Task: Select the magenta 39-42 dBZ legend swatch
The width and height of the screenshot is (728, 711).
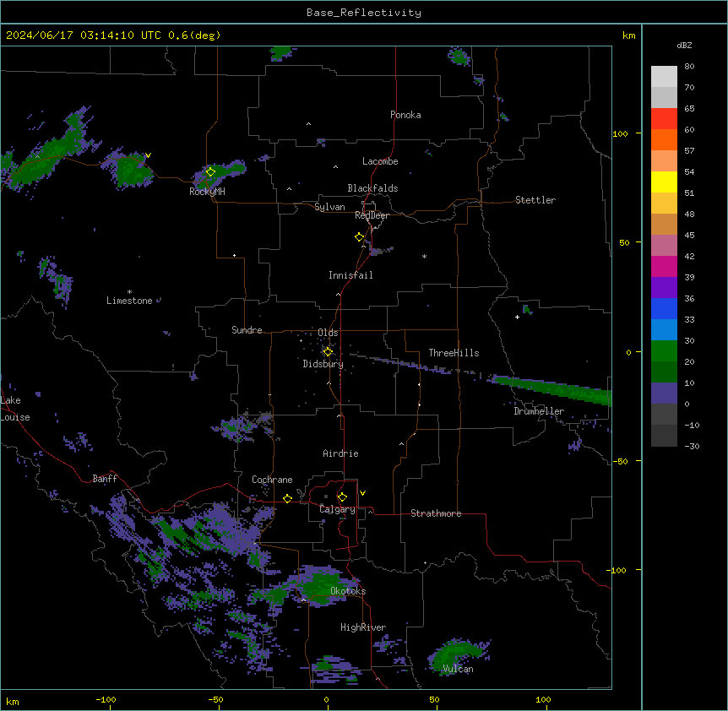Action: click(664, 266)
